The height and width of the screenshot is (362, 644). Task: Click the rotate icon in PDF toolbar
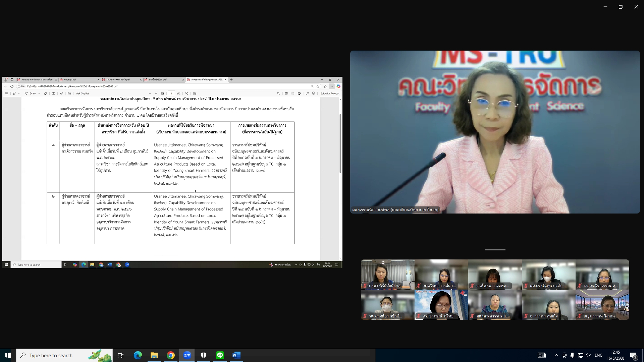(x=187, y=94)
